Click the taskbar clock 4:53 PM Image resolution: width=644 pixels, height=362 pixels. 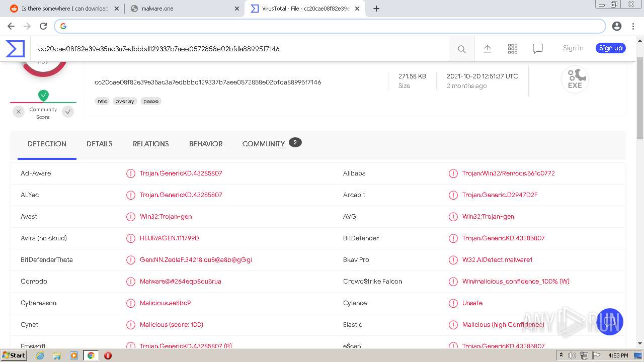tap(618, 355)
